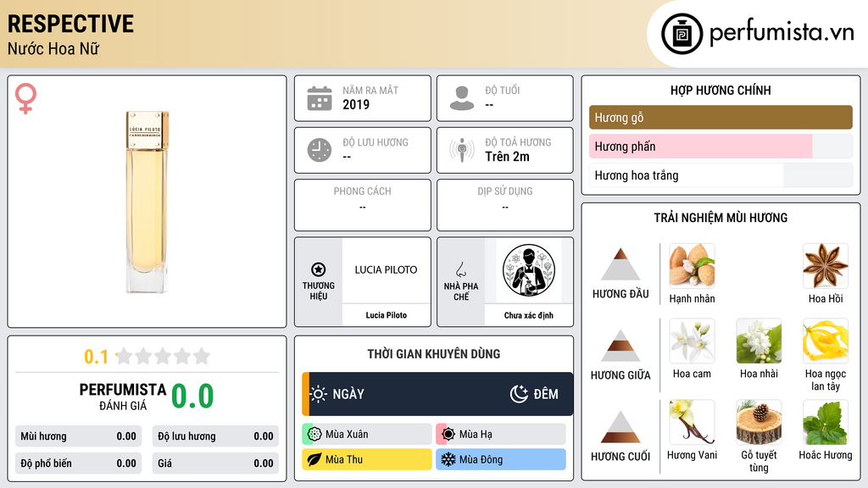Click the Hợp hương chính heading
Viewport: 868px width, 488px height.
coord(721,90)
